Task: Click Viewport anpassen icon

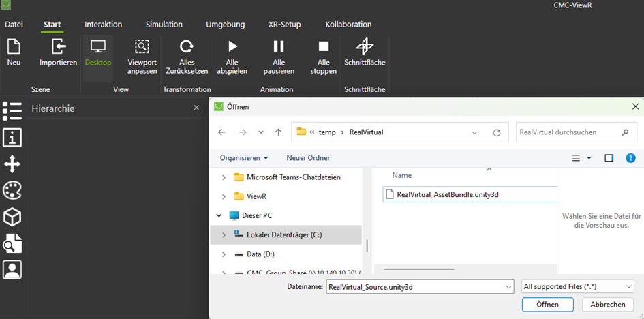Action: tap(142, 47)
